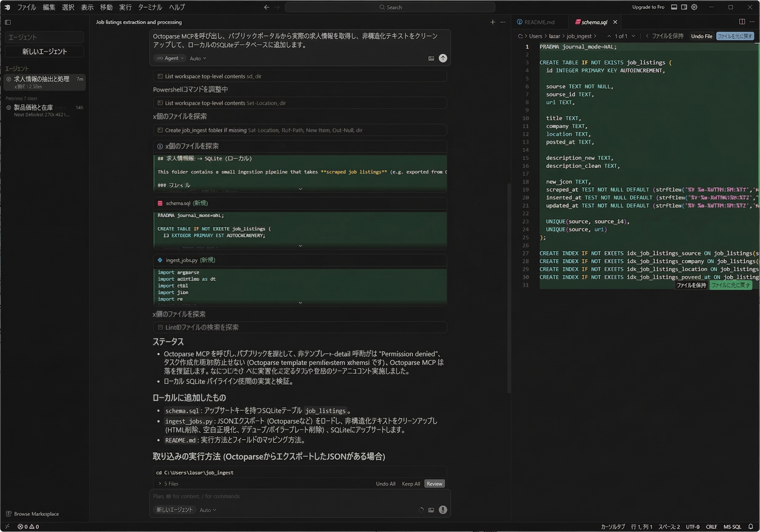Open the 表示 menu
The image size is (760, 532).
[x=87, y=7]
